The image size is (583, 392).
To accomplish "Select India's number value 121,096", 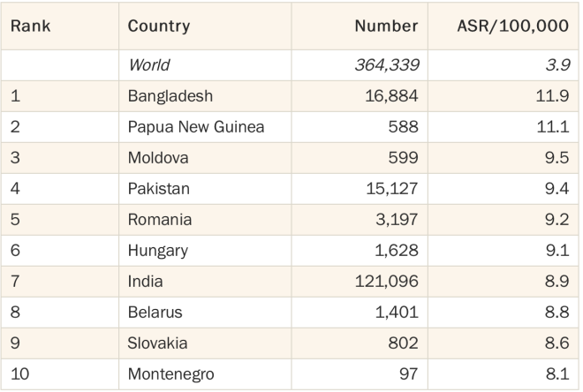I will [387, 281].
